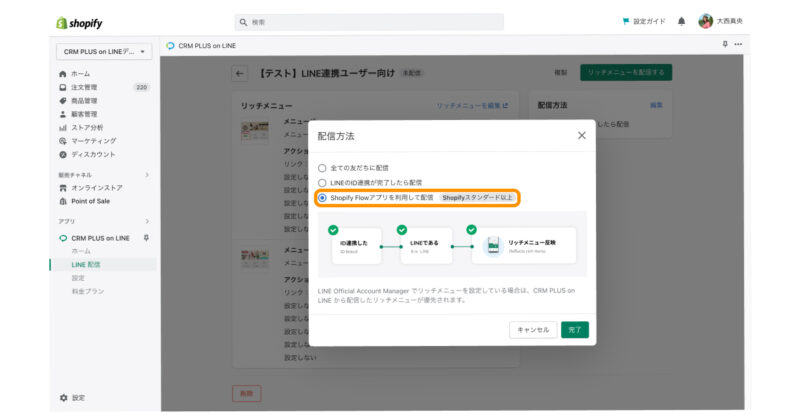The image size is (800, 420).
Task: Click the red 削除 button
Action: tap(246, 393)
